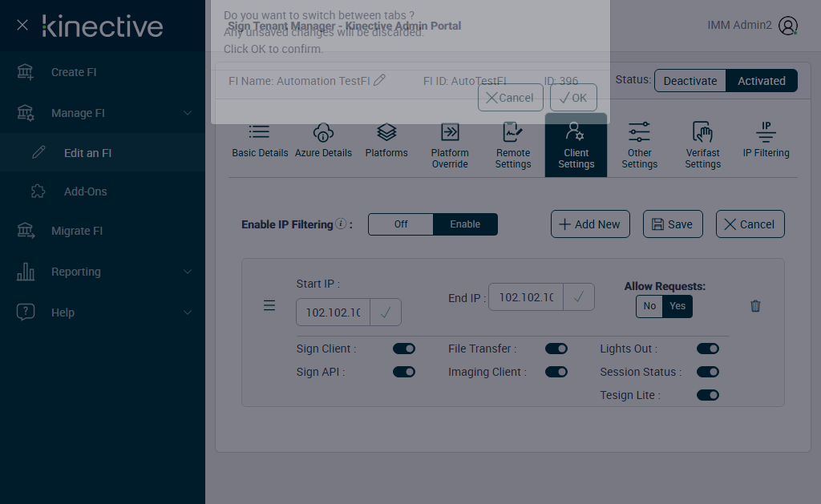Click the Edit an FI pencil icon

pos(38,152)
